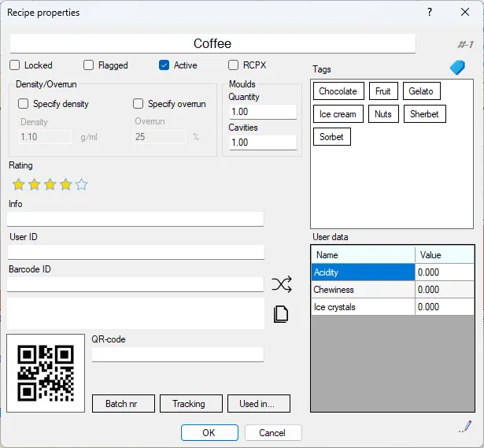Screen dimensions: 484x448
Task: Click the QR code image
Action: coord(46,373)
